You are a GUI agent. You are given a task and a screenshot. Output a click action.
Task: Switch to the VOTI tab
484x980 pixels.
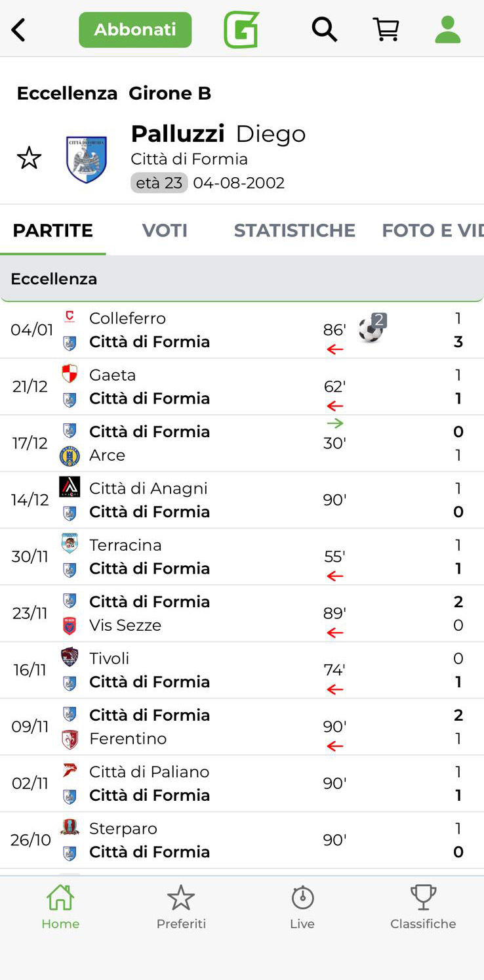165,230
